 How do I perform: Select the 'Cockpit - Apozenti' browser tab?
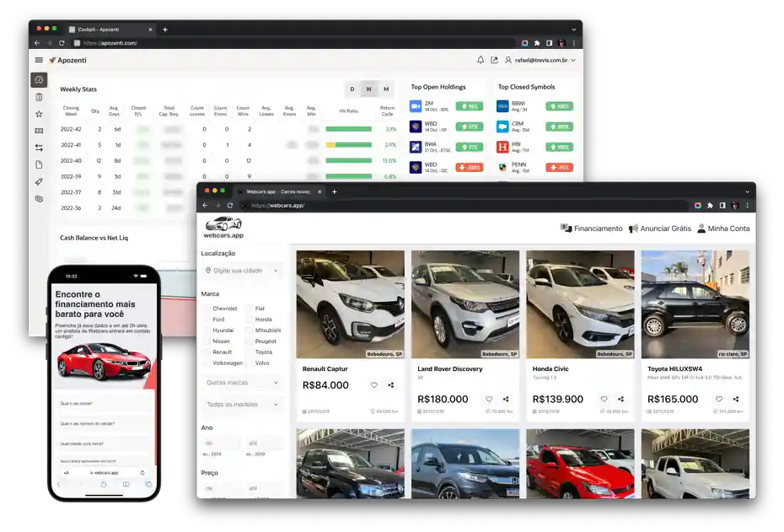pos(110,30)
